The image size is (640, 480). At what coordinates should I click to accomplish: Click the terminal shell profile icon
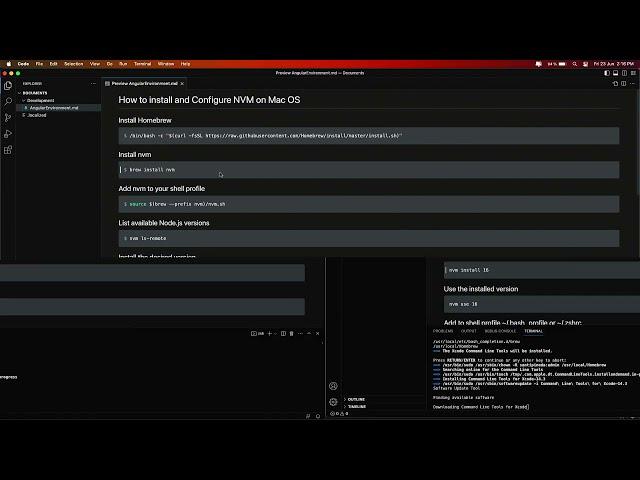point(257,333)
